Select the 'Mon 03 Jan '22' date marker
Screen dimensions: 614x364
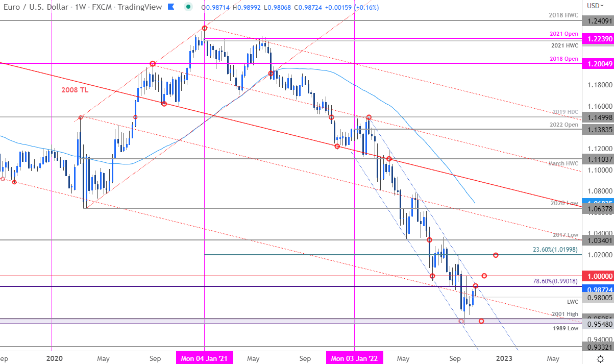[x=354, y=359]
